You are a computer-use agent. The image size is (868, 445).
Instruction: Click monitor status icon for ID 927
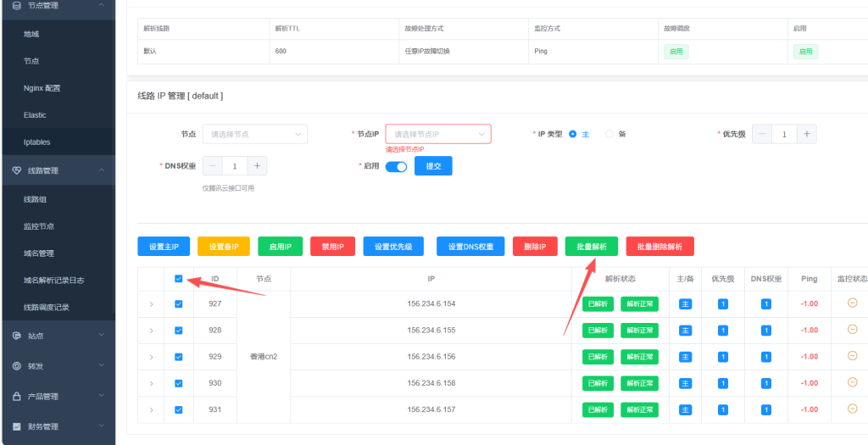[853, 303]
